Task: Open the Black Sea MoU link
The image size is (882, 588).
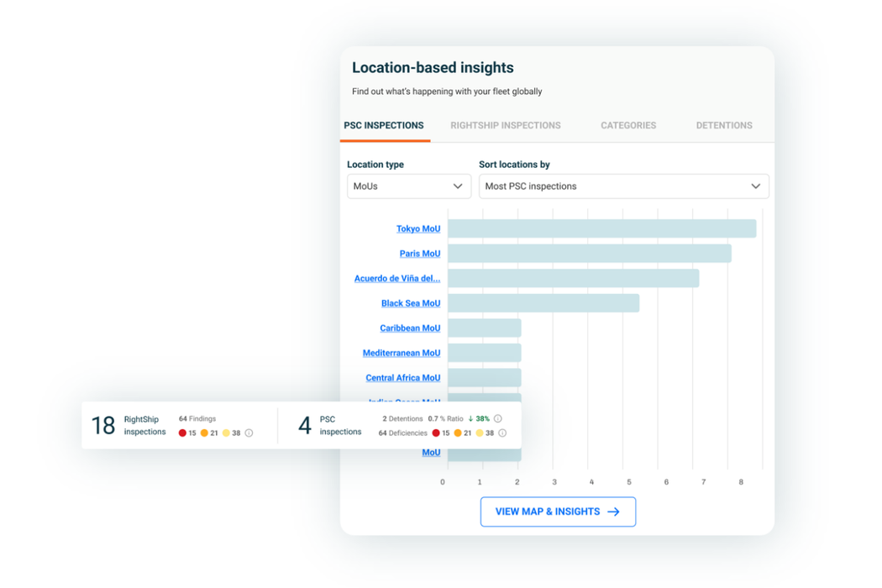Action: [411, 302]
